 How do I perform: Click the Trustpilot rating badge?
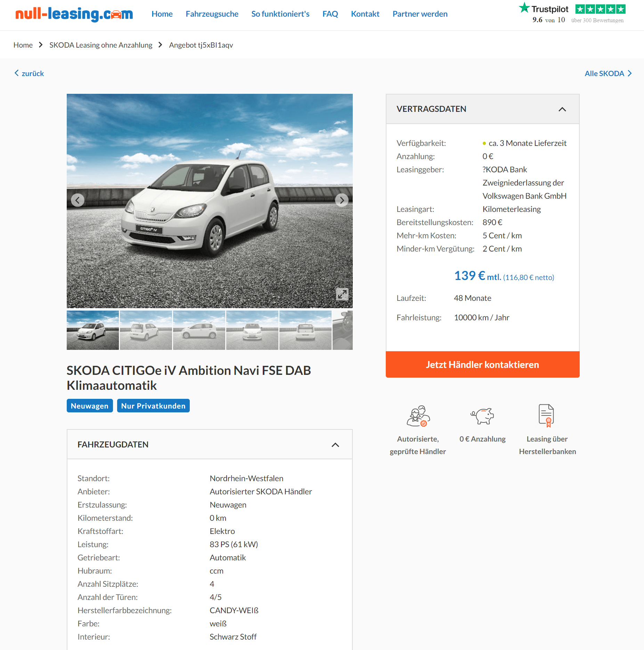pos(572,14)
